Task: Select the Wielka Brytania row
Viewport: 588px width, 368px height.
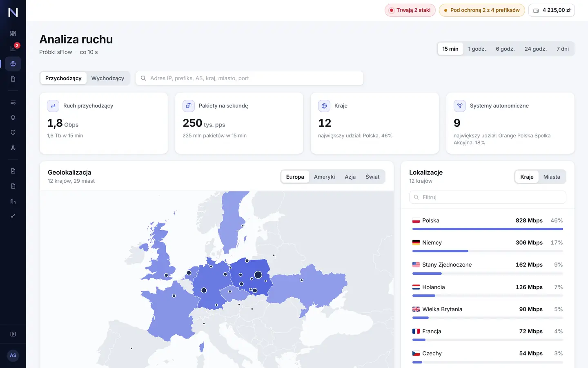Action: click(488, 313)
